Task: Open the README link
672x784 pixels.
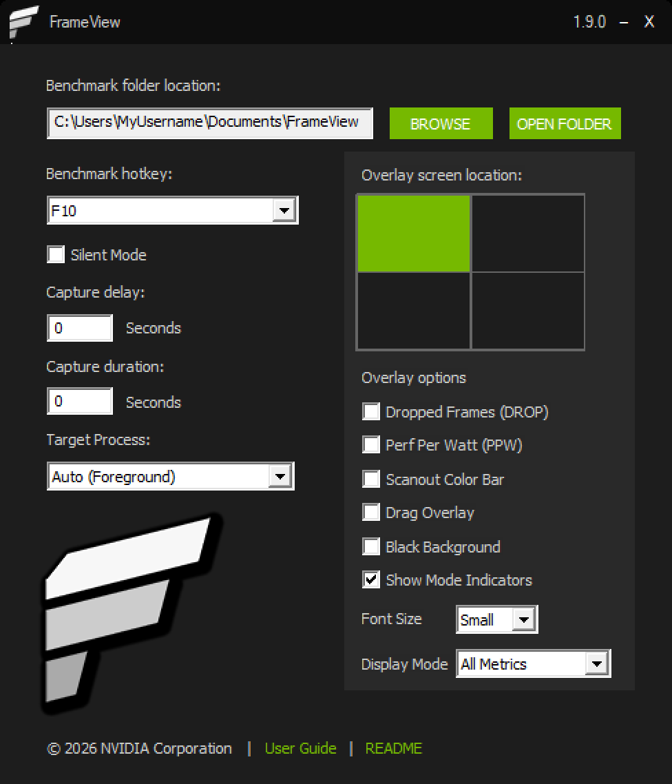Action: pos(394,748)
